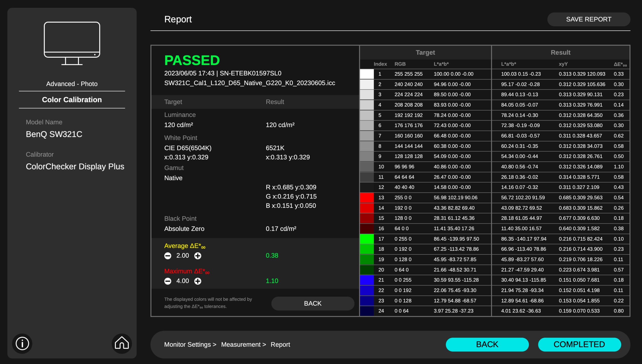Decrease Maximum ΔE tolerance with minus icon
This screenshot has height=364, width=642.
(x=168, y=281)
